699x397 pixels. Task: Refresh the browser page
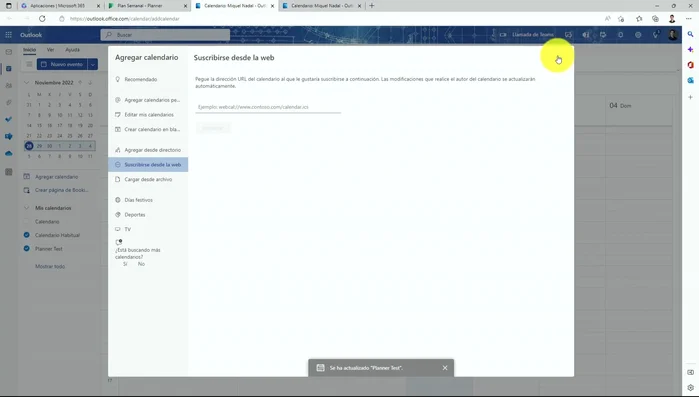42,19
